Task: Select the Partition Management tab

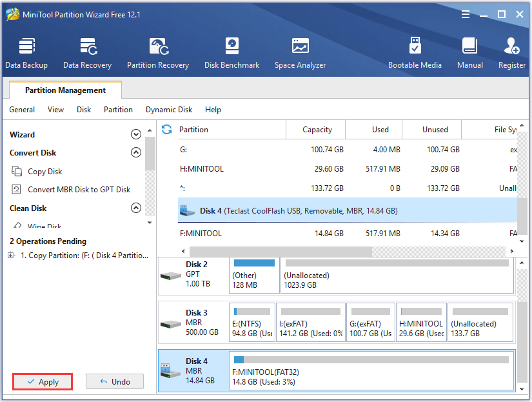Action: [x=65, y=90]
